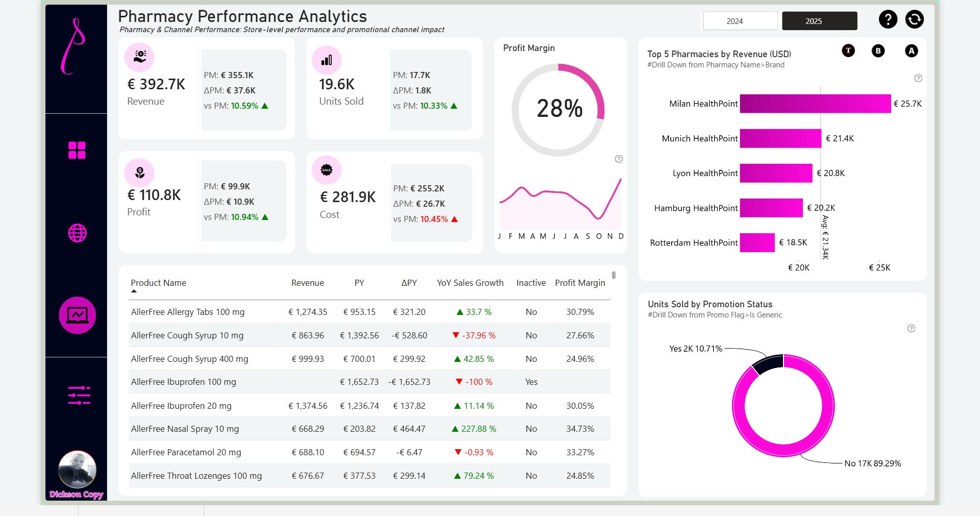
Task: Click the T bookmark circle icon
Action: [848, 51]
